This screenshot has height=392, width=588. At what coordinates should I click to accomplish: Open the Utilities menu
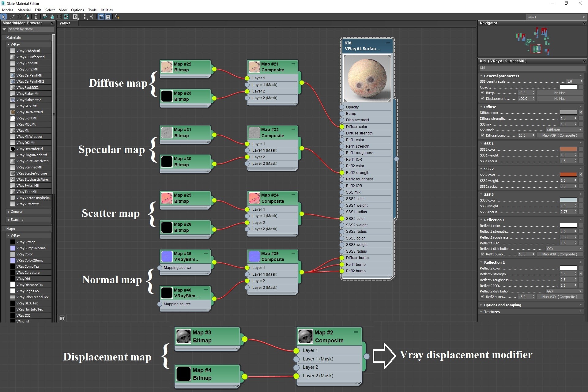click(x=107, y=10)
